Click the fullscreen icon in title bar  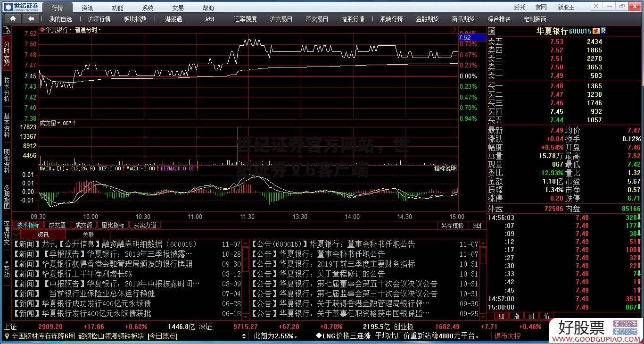pyautogui.click(x=596, y=7)
